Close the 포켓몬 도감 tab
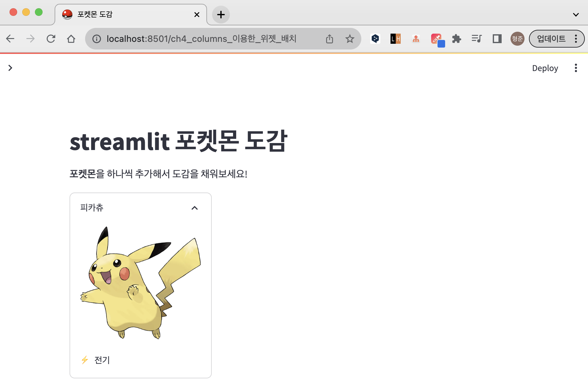 pyautogui.click(x=197, y=15)
